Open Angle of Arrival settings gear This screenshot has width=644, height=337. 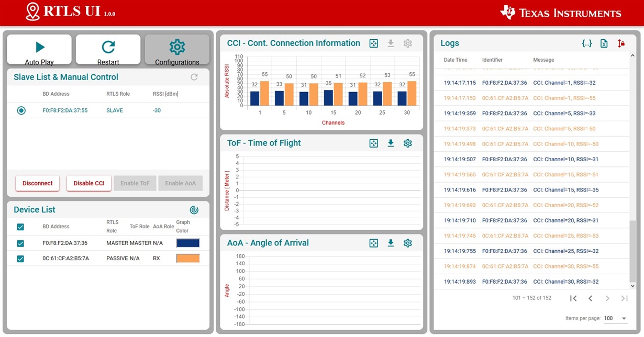click(x=408, y=243)
